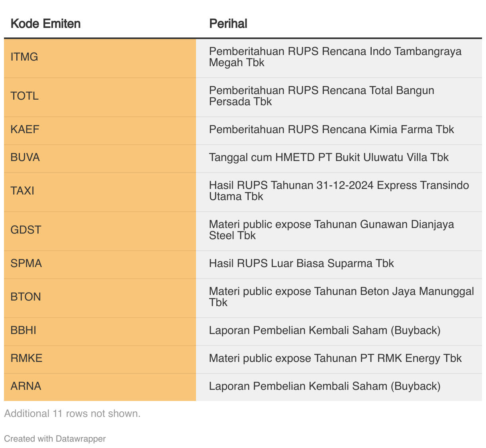Screen dimensions: 486x448
Task: Select the SPMA code cell
Action: (26, 263)
